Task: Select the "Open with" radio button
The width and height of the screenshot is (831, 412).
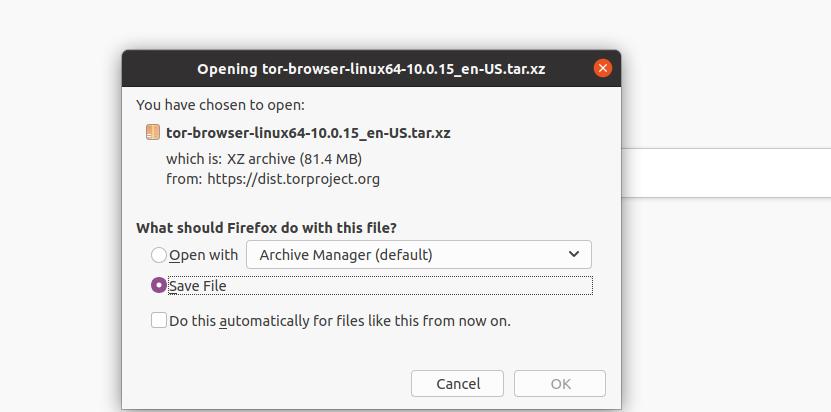Action: [159, 255]
